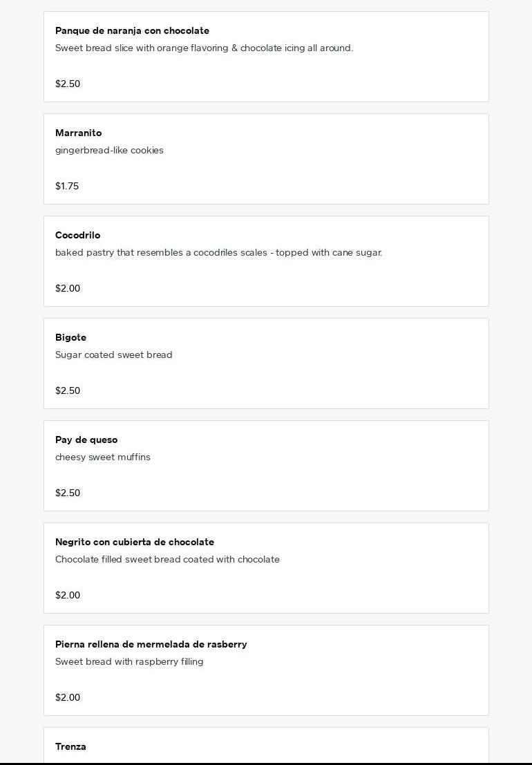Click the $1.75 price on Marranito
The height and width of the screenshot is (765, 532).
click(67, 186)
